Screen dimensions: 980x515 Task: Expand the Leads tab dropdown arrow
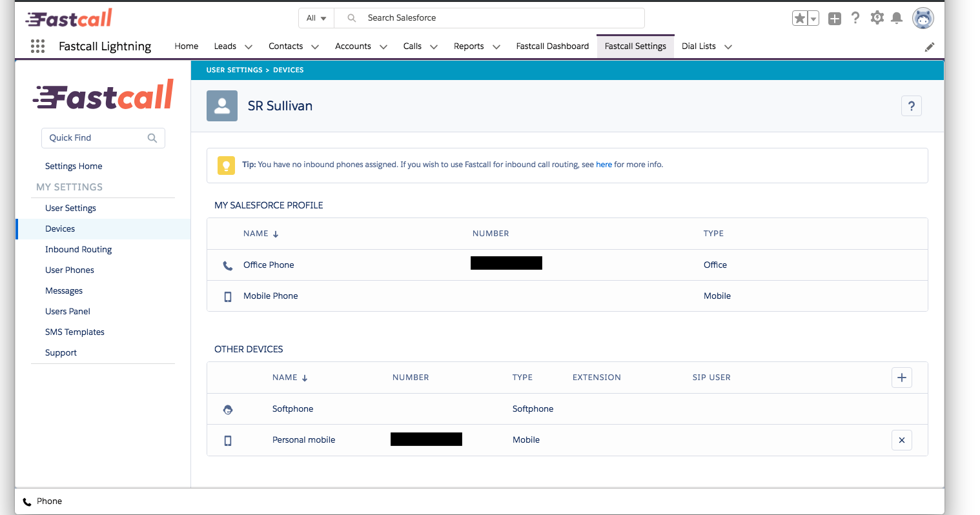tap(249, 46)
